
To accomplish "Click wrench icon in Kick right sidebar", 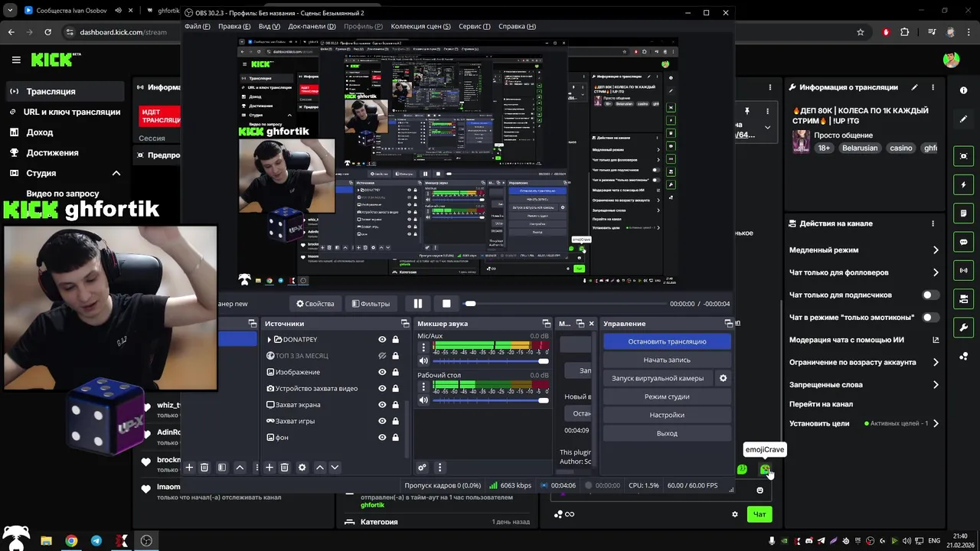I will [963, 328].
